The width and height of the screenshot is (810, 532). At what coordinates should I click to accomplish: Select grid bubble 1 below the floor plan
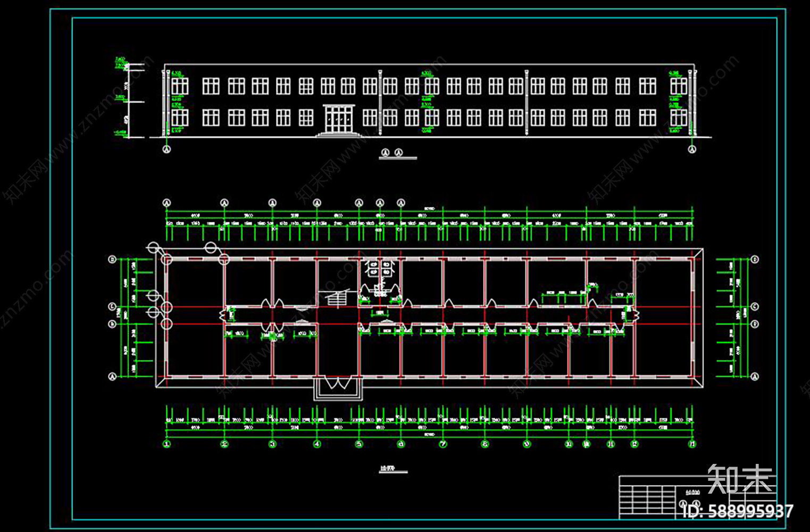click(x=166, y=444)
